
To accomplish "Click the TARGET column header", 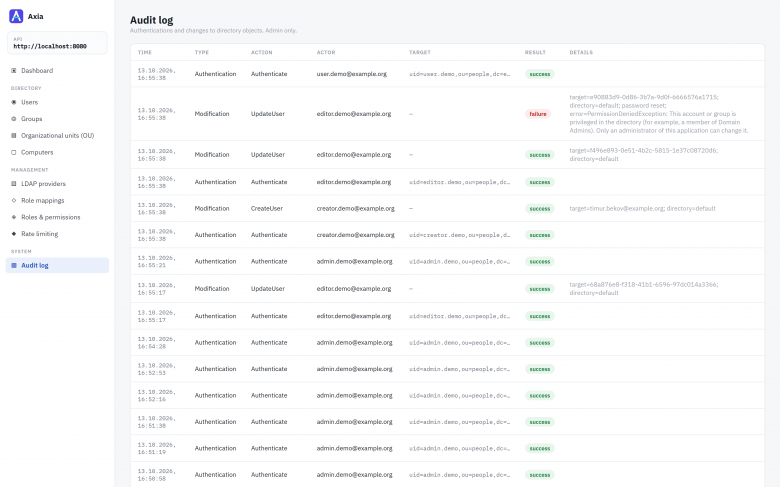I will (420, 52).
